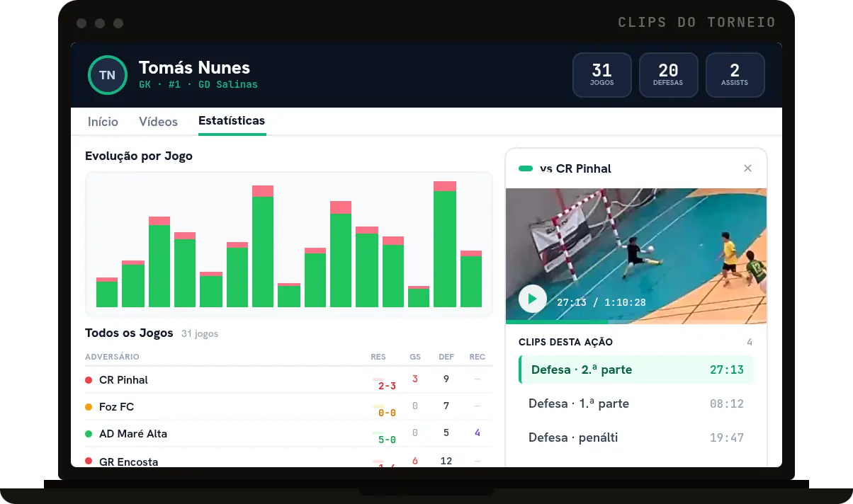Click the red status dot for CR Pinhal
The width and height of the screenshot is (853, 504).
[x=89, y=380]
